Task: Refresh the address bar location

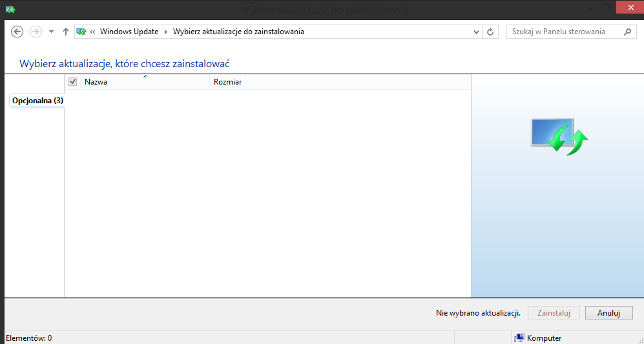Action: point(491,32)
